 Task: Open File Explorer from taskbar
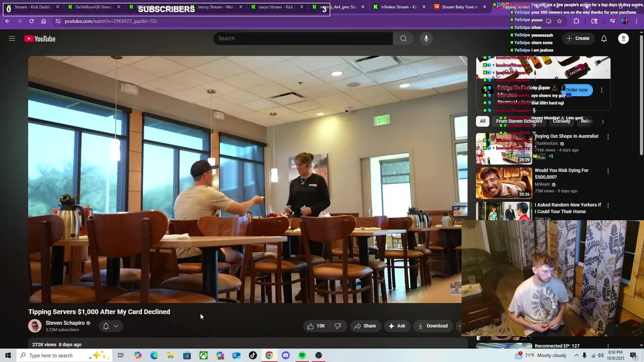coord(171,355)
